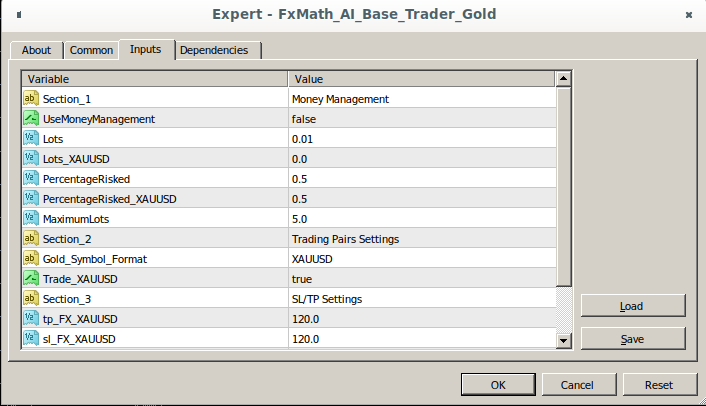Switch to the Common tab
This screenshot has width=706, height=406.
pos(91,50)
